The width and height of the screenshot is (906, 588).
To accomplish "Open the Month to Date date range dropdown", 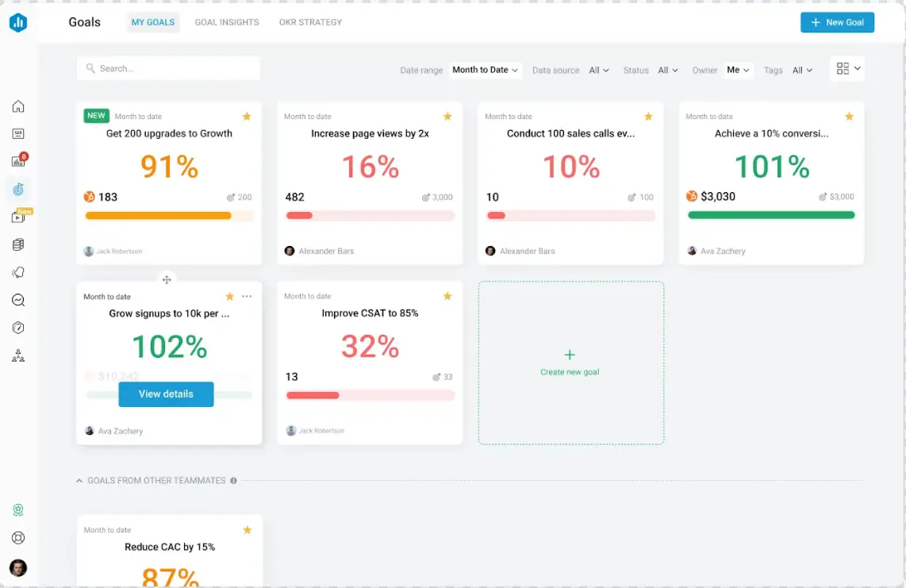I will 485,70.
